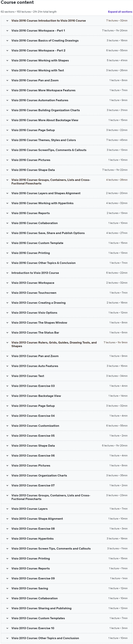
Task: Click the Expand all sections link
Action: (120, 12)
